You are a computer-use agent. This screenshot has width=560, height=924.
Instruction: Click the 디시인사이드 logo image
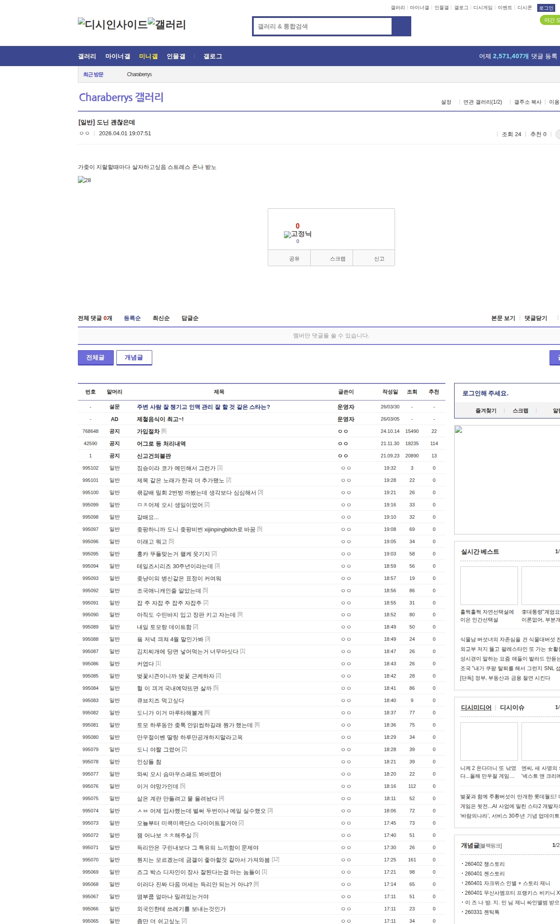(112, 25)
